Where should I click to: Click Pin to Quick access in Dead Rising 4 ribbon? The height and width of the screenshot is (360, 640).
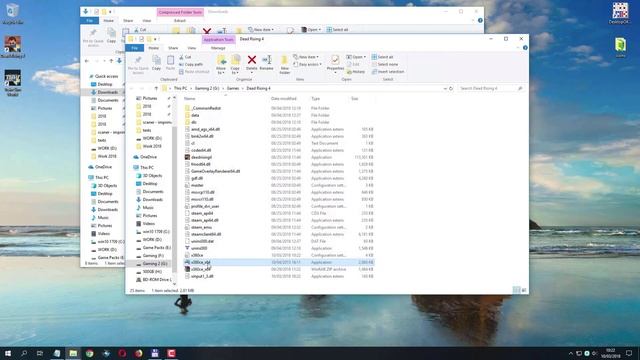click(x=138, y=64)
